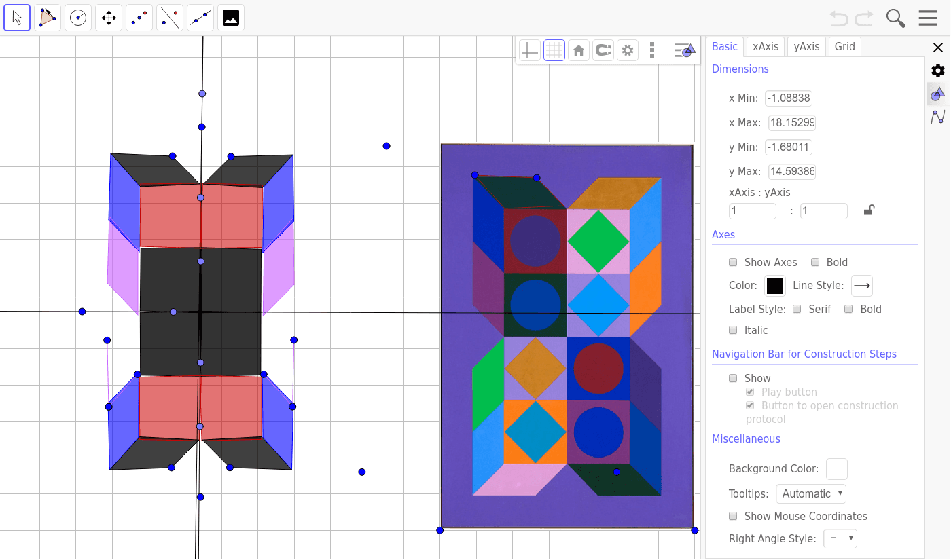Open the axes Line Style dropdown
This screenshot has width=951, height=560.
pos(862,286)
